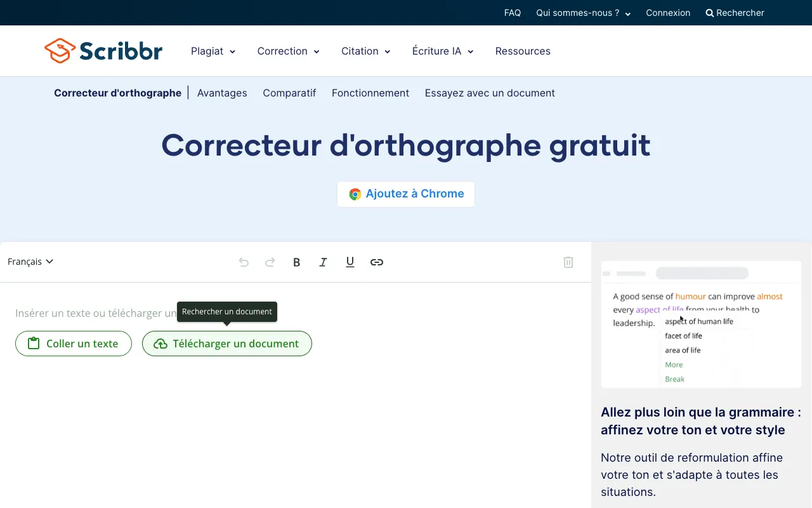Go to Comparatif section
The image size is (812, 508).
tap(289, 93)
